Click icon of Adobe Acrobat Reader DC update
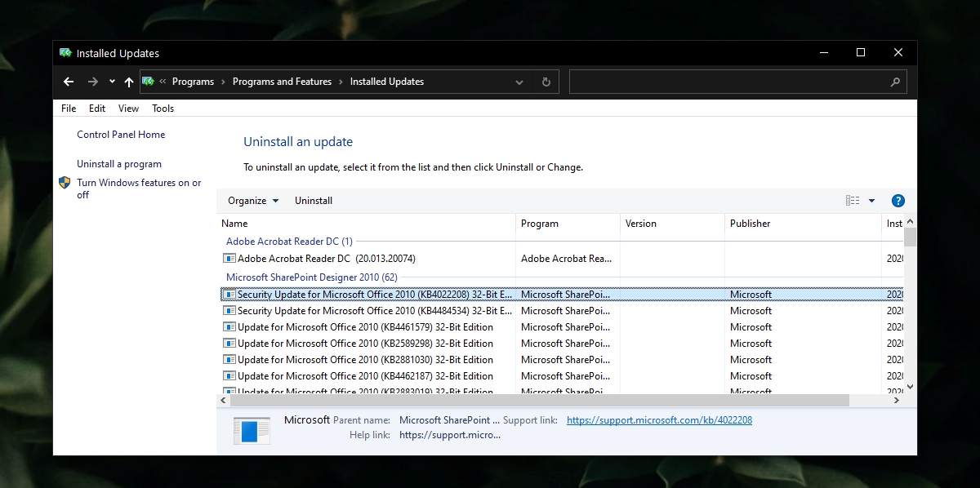Image resolution: width=980 pixels, height=488 pixels. click(x=229, y=259)
